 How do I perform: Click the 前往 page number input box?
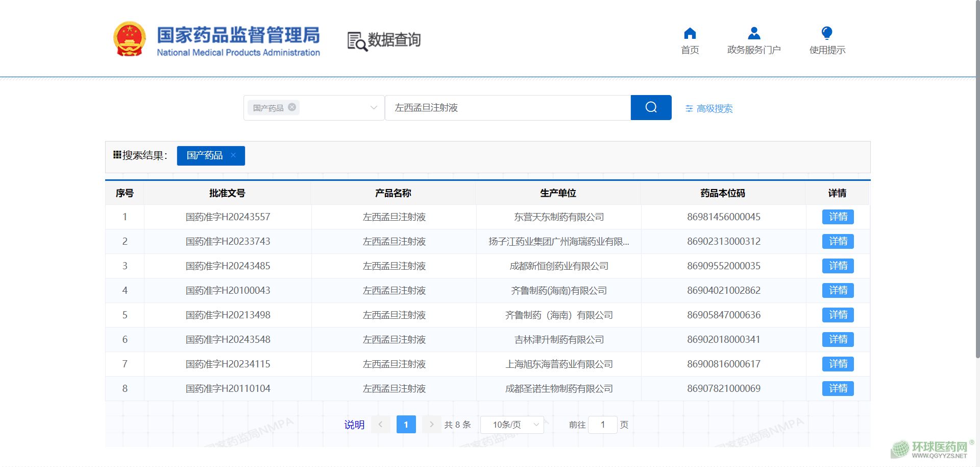click(x=602, y=425)
